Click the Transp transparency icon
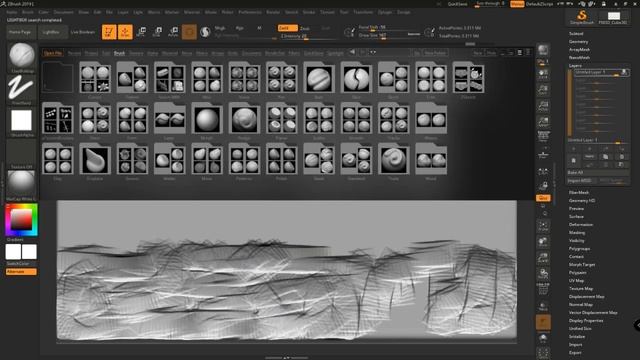Screen dimensions: 640x360 tap(543, 306)
